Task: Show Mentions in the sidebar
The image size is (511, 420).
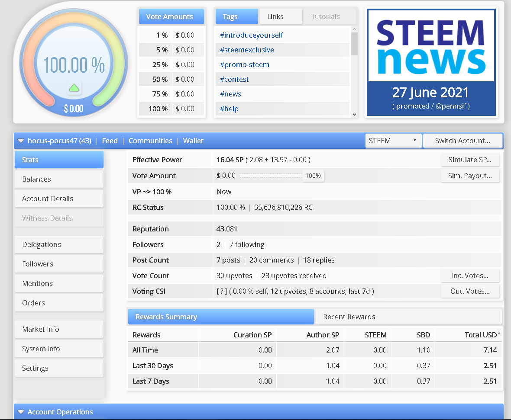Action: pos(59,284)
